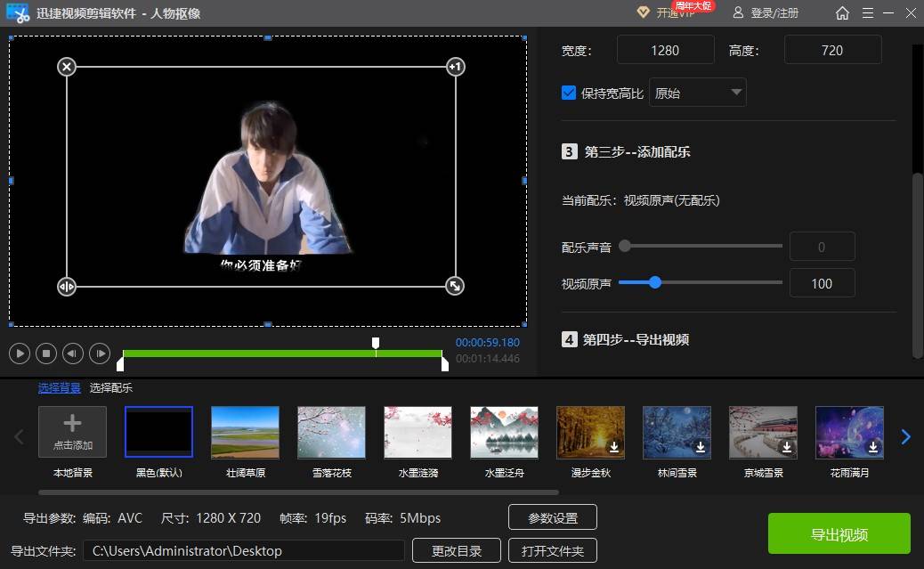This screenshot has width=924, height=569.
Task: Click the 点击添加 local background tile
Action: point(72,432)
